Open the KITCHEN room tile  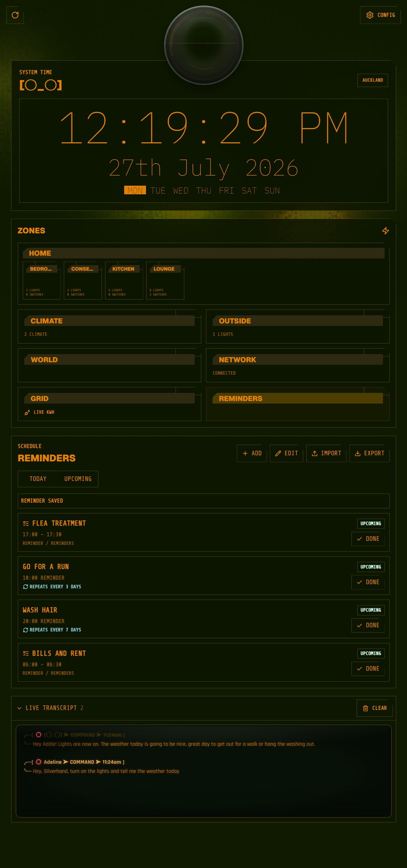[124, 280]
